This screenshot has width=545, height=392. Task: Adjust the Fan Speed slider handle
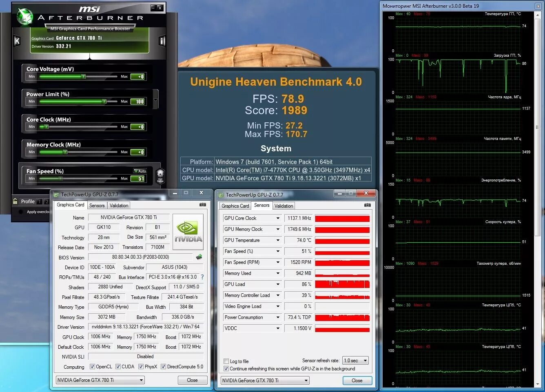60,178
